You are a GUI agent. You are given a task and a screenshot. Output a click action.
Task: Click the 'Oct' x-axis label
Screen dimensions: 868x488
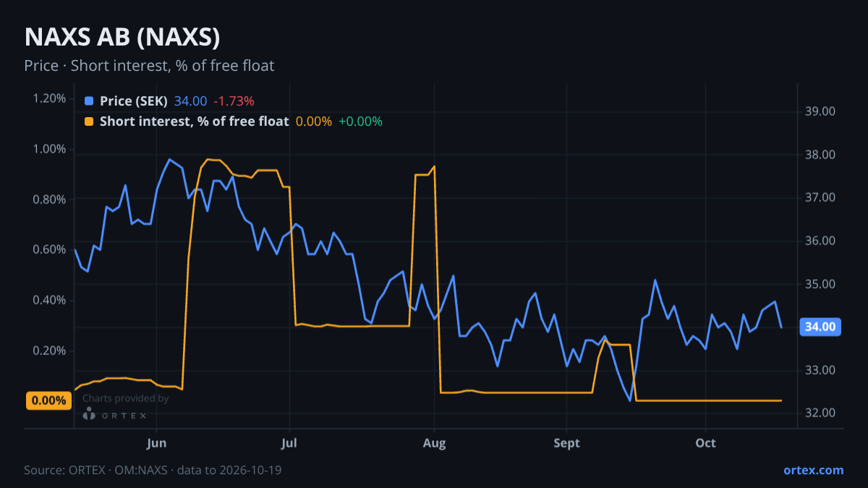point(705,443)
